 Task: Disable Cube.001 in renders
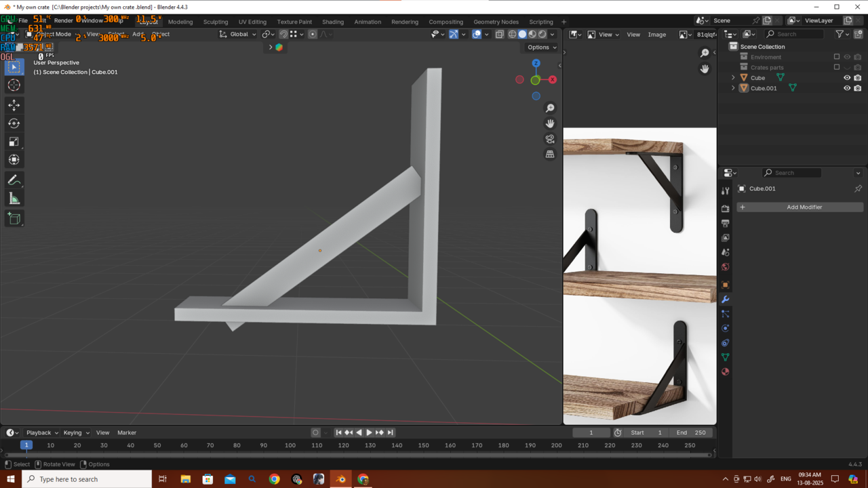coord(858,88)
